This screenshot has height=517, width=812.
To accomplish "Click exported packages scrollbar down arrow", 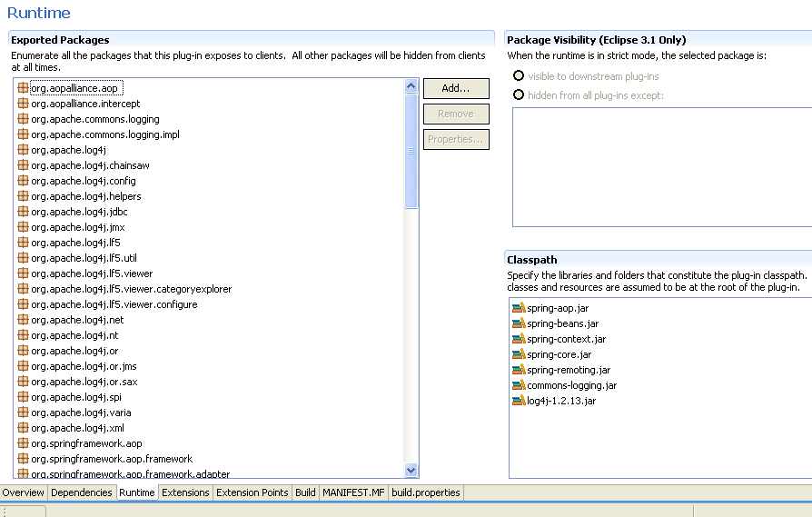I will tap(411, 471).
